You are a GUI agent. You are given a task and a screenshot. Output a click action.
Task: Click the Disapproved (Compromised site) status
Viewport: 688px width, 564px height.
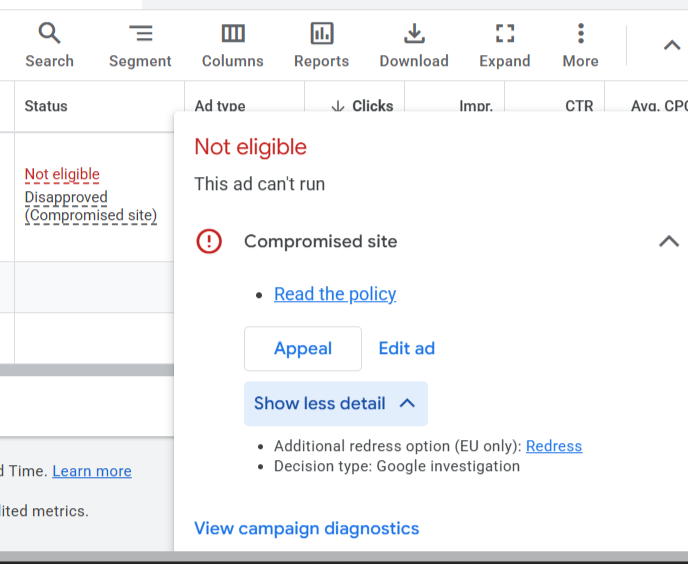[x=91, y=206]
